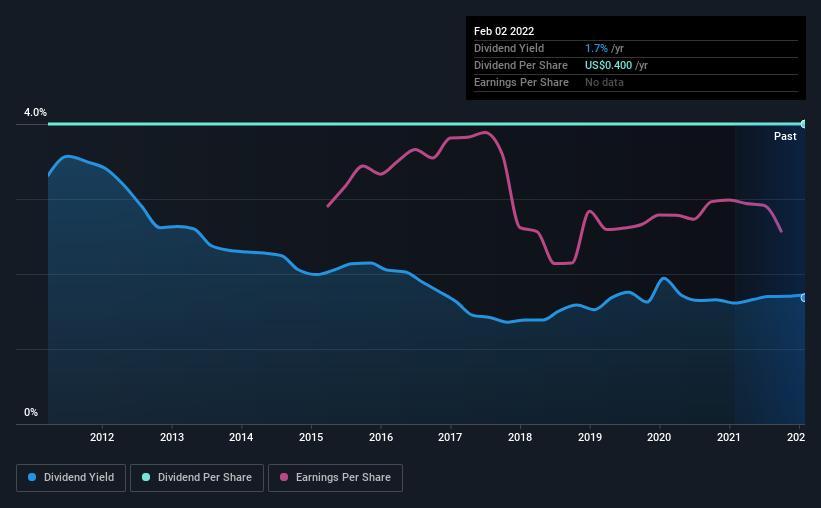Viewport: 821px width, 508px height.
Task: Toggle the Dividend Per Share legend item
Action: click(202, 478)
